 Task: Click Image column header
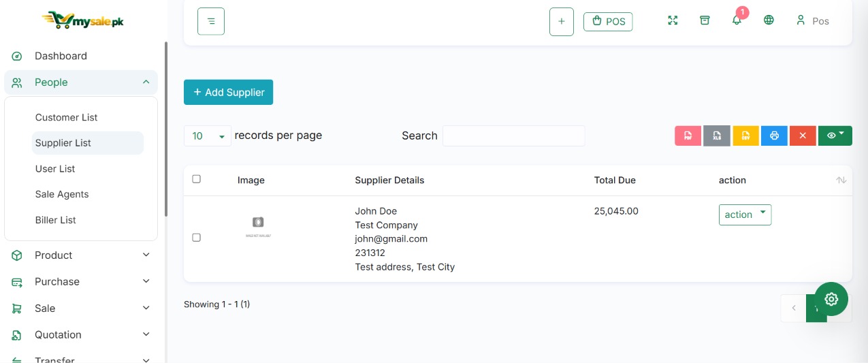tap(251, 180)
